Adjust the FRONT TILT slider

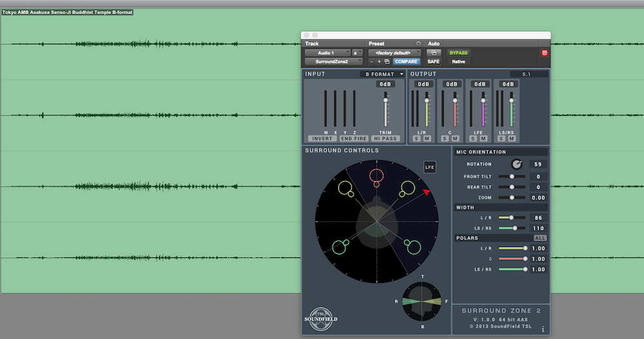coord(512,176)
